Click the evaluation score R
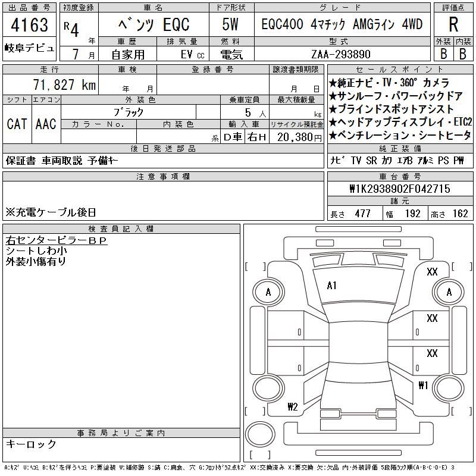This screenshot has height=476, width=476. 453,24
